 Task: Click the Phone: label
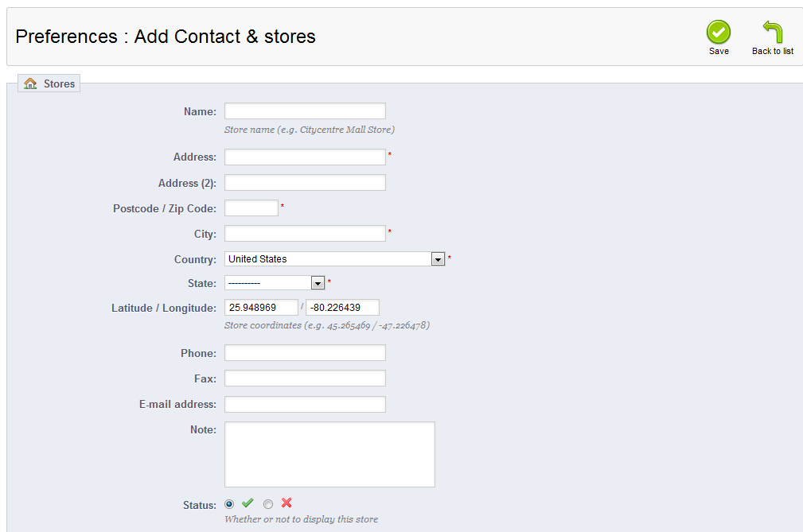point(199,353)
